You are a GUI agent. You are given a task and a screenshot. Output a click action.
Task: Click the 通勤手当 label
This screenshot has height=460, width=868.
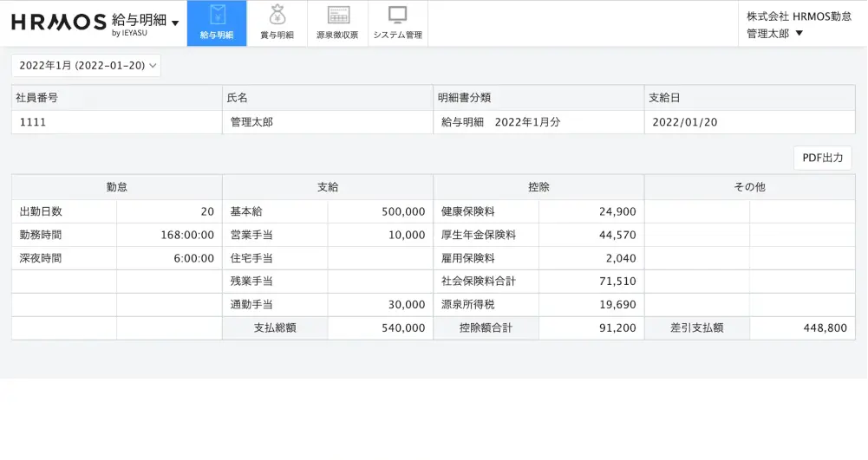pyautogui.click(x=251, y=305)
